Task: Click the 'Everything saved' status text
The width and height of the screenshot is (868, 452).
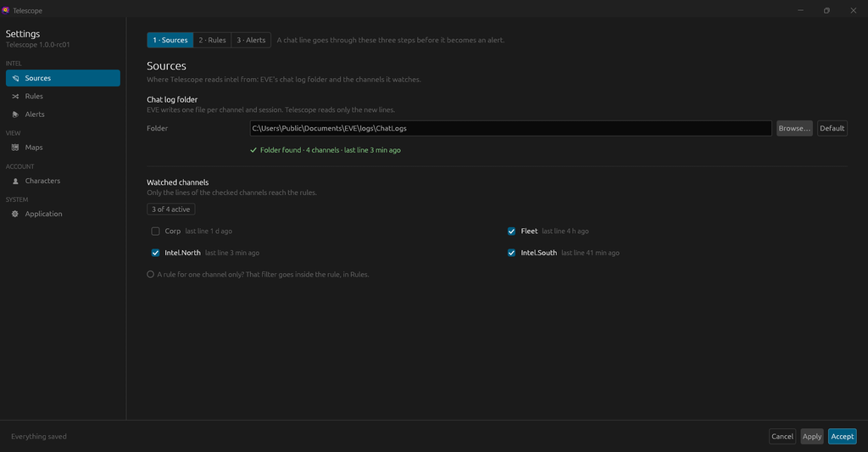Action: coord(39,437)
